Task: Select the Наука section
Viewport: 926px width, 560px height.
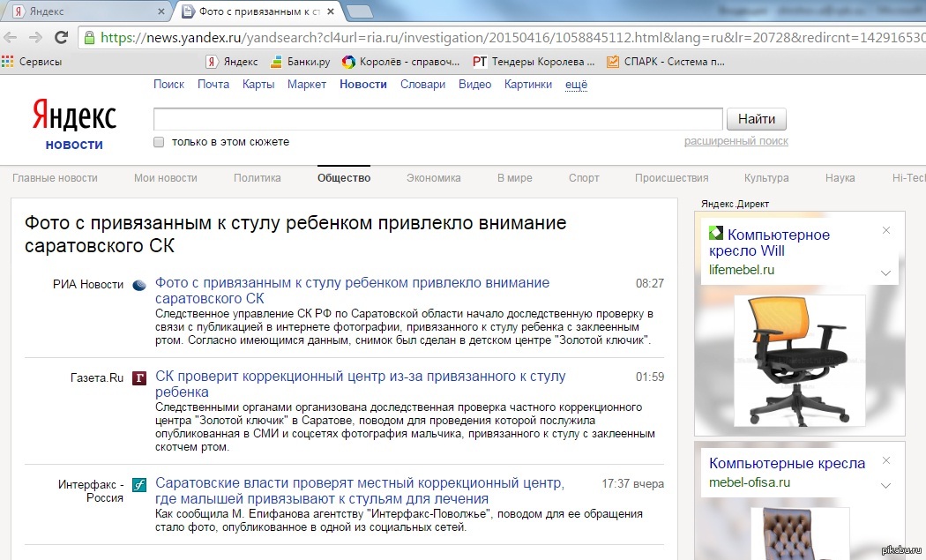Action: [840, 178]
